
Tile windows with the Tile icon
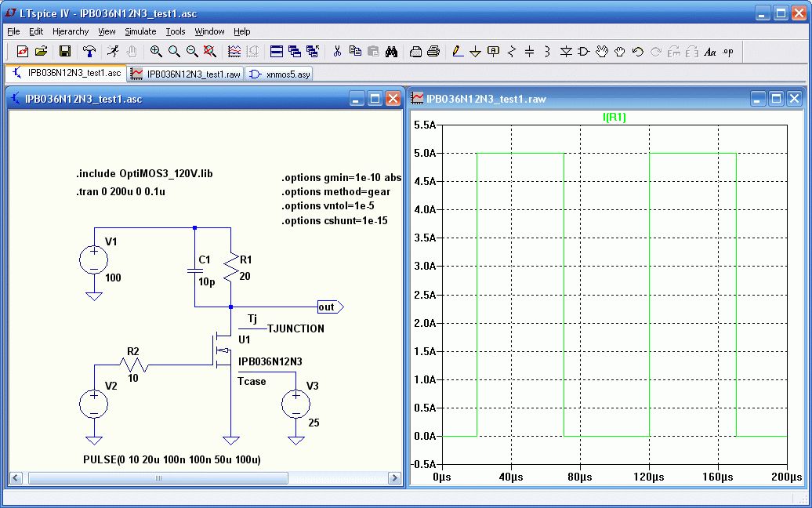coord(276,51)
